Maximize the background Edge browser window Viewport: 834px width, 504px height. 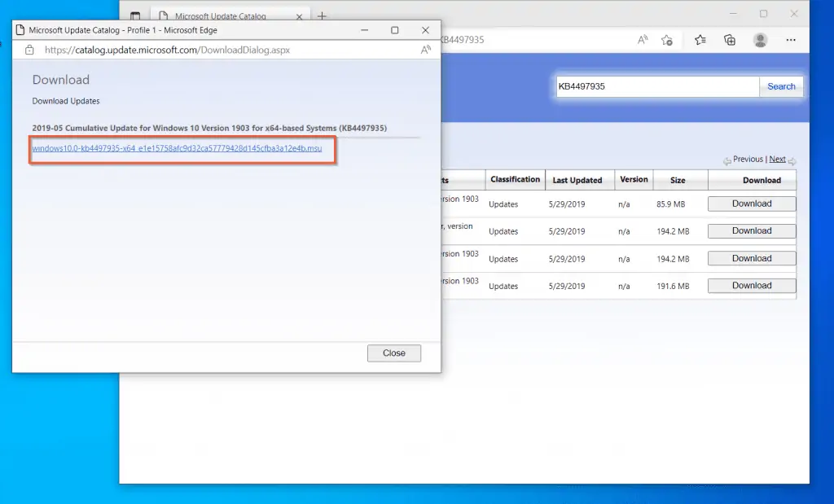click(763, 14)
